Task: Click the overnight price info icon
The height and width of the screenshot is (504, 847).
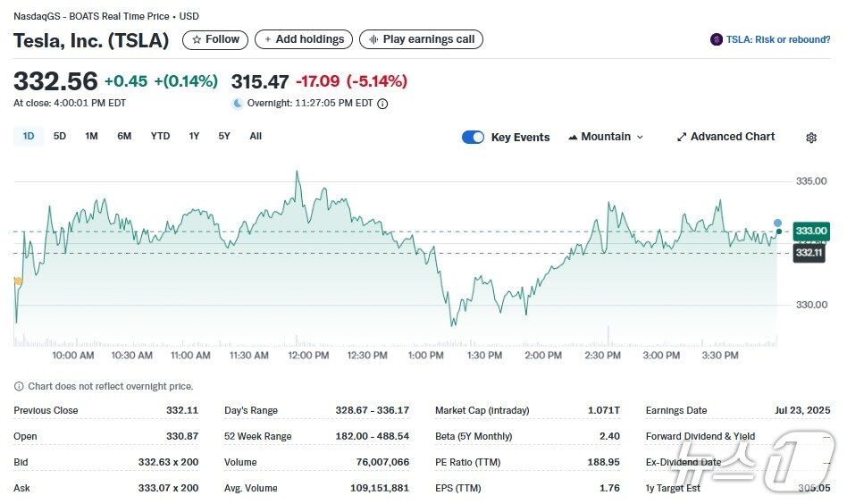Action: tap(382, 104)
